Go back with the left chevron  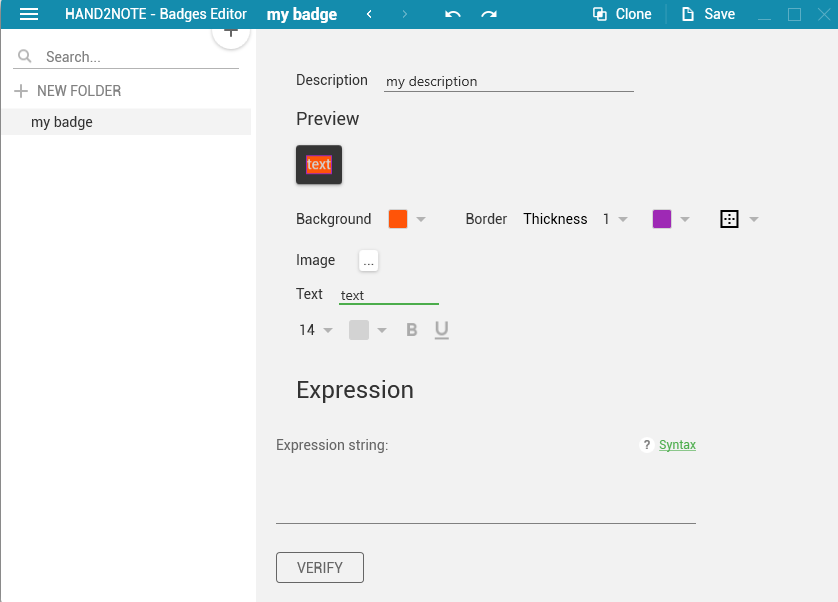369,14
